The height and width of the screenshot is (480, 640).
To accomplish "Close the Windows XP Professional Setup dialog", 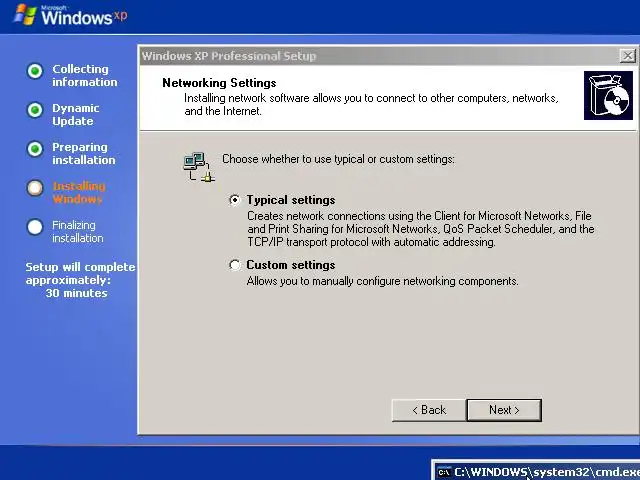I will coord(627,56).
